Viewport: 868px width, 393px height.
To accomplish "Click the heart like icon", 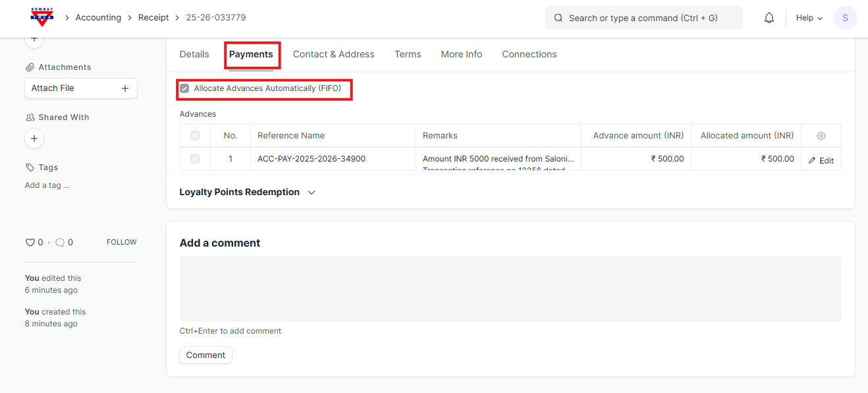I will tap(30, 243).
